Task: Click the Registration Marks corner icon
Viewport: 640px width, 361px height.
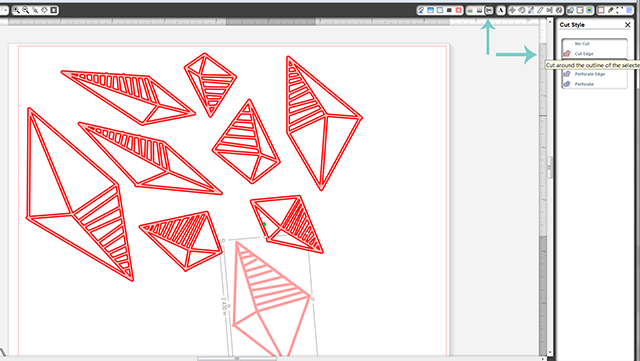Action: pos(620,10)
